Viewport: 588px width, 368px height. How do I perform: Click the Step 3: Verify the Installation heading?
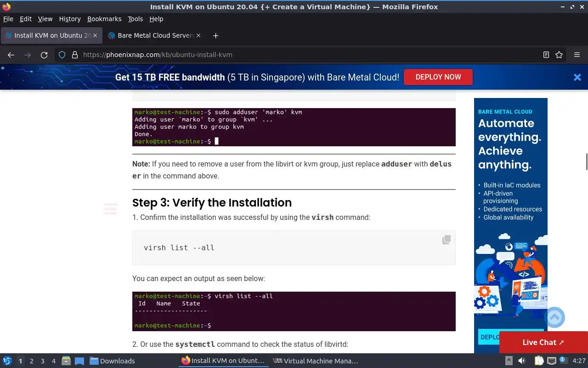(x=212, y=202)
